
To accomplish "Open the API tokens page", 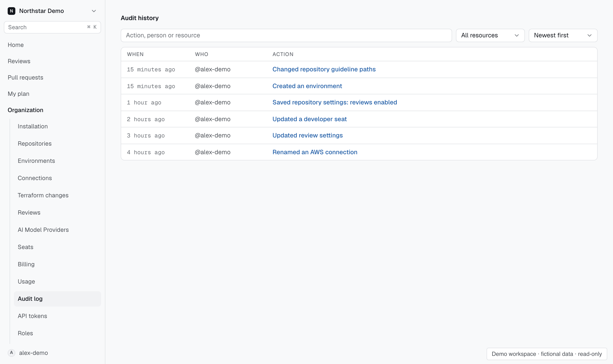I will point(32,316).
